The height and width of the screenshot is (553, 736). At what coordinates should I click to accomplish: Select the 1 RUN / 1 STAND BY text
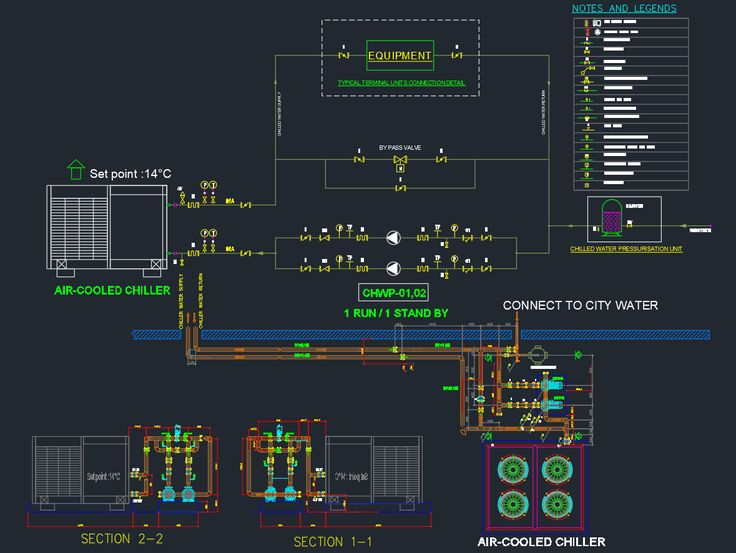[396, 313]
